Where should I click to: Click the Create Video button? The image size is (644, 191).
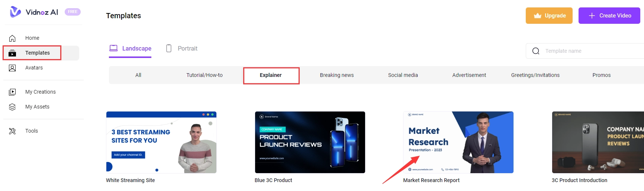[x=609, y=16]
